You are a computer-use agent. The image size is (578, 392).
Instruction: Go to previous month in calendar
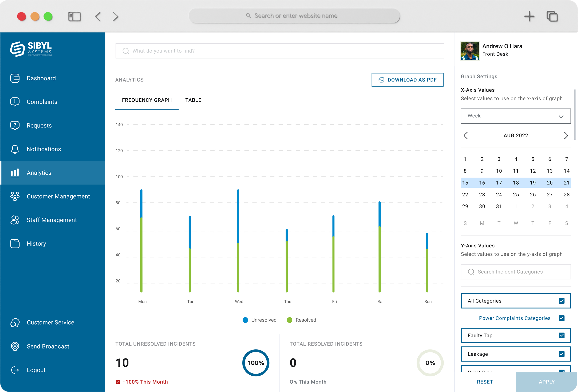[466, 135]
